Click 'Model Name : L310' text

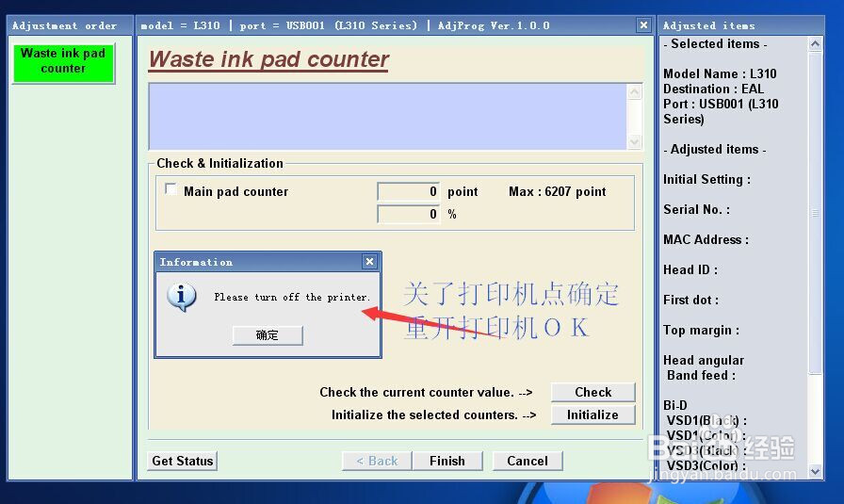pyautogui.click(x=720, y=73)
